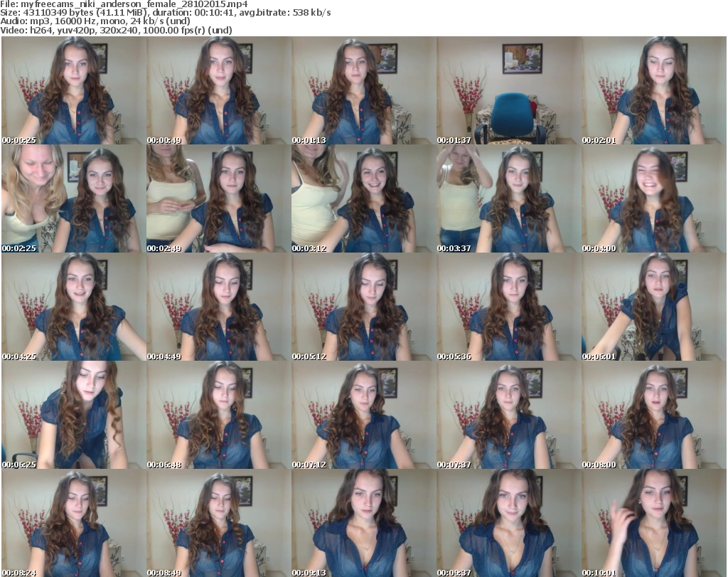Open the frame stamped 00:09:37

[509, 523]
